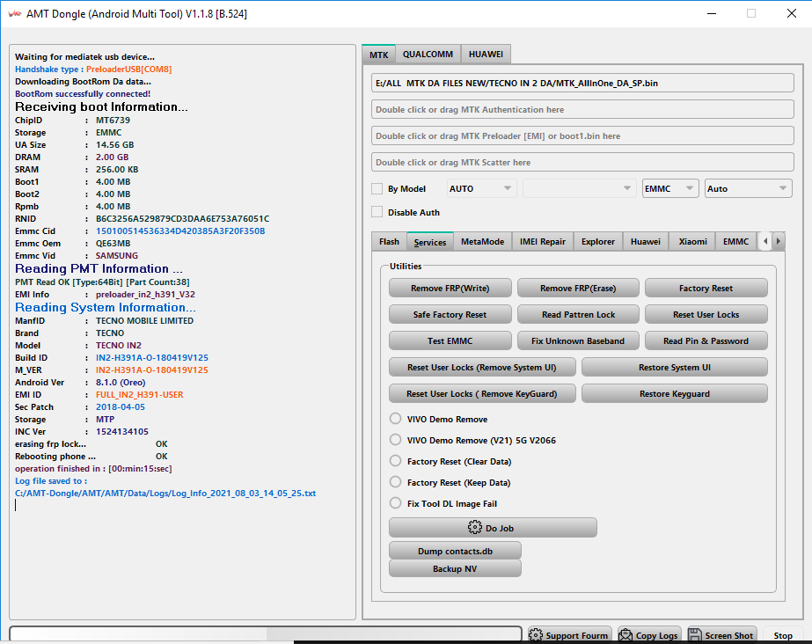Click the gear icon on Do Job
812x644 pixels.
(x=474, y=528)
